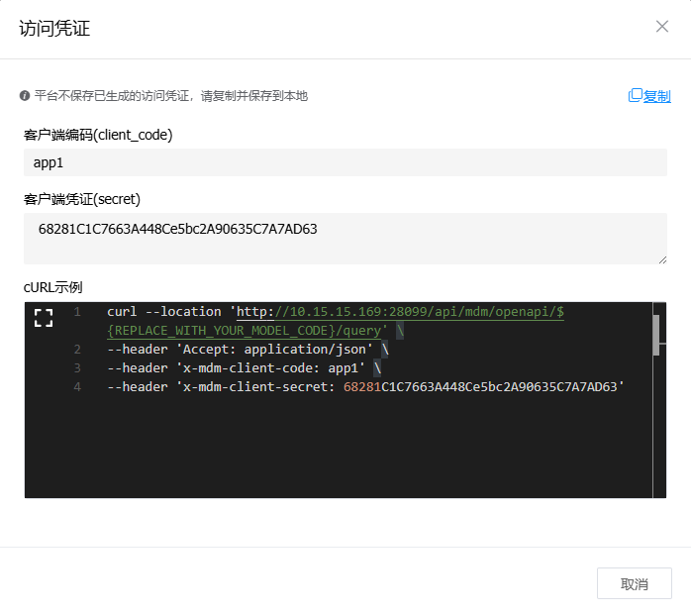Screen dimensions: 691x616
Task: Click the x-mdm-client-secret header line
Action: (x=366, y=387)
